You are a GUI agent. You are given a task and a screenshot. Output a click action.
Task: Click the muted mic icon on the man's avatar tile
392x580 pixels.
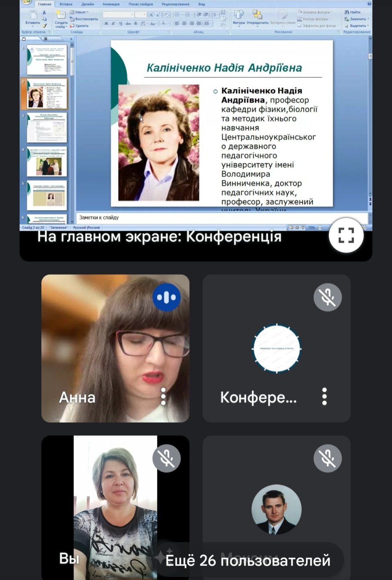[x=327, y=458]
